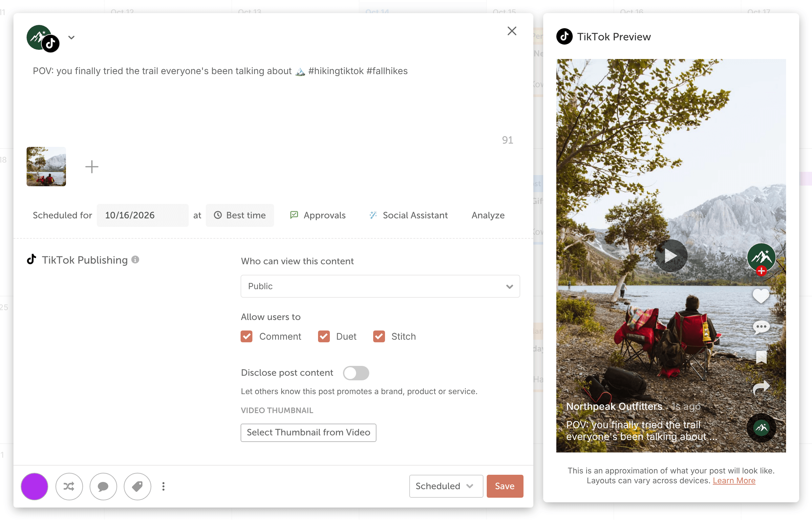Click the TikTok Publishing info icon
The image size is (812, 520).
(x=135, y=259)
